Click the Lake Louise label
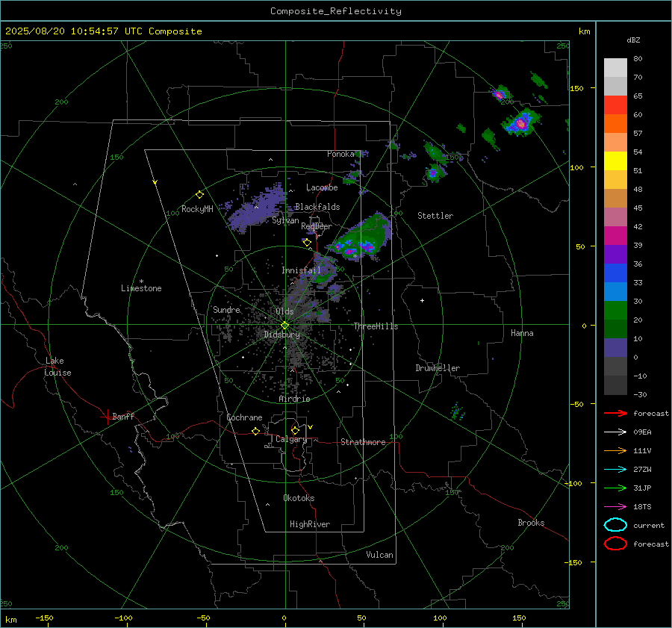Image resolution: width=672 pixels, height=628 pixels. [57, 367]
